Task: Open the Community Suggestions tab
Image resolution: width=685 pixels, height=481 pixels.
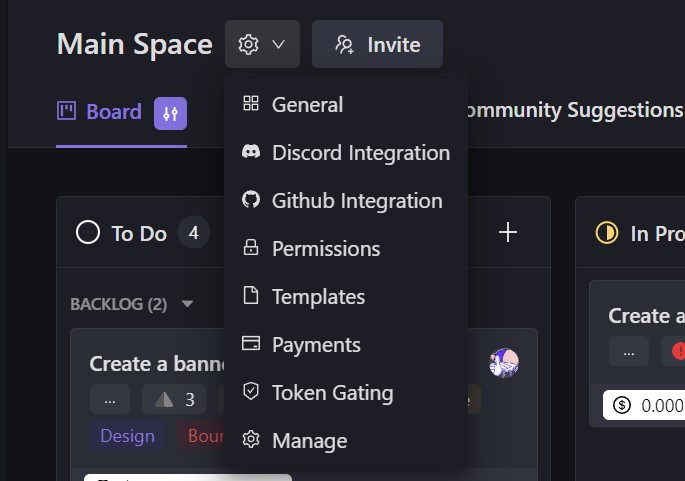Action: pyautogui.click(x=572, y=110)
